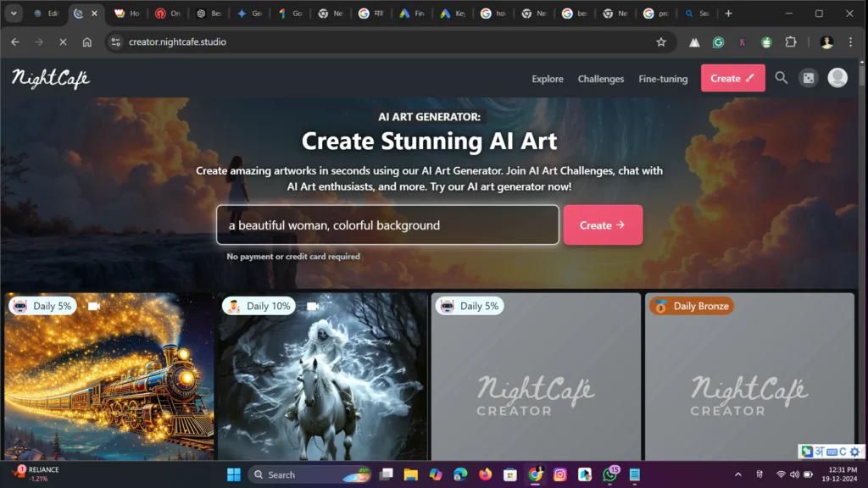Image resolution: width=868 pixels, height=488 pixels.
Task: Show hidden system tray icons
Action: [738, 474]
